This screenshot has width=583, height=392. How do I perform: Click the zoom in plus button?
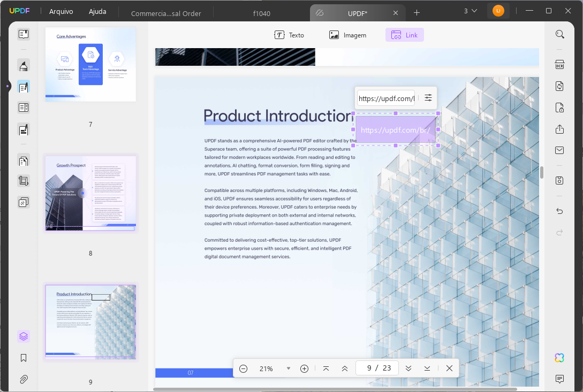(304, 368)
